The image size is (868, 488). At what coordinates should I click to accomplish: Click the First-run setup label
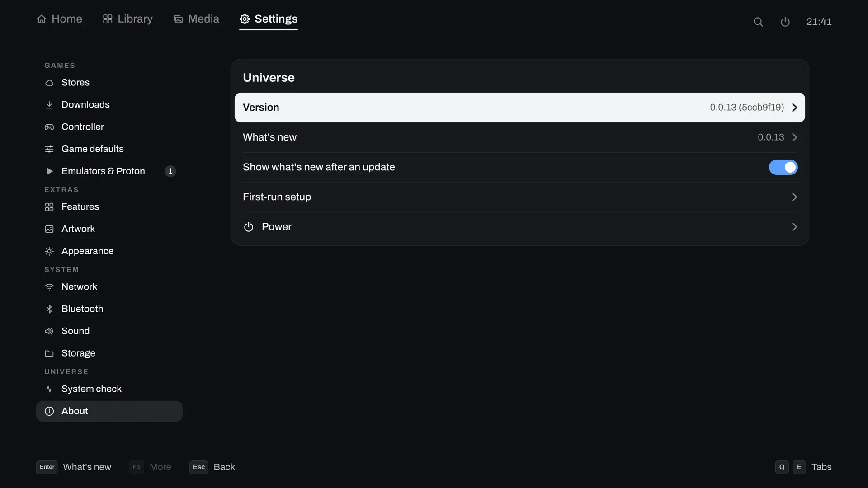pyautogui.click(x=277, y=197)
